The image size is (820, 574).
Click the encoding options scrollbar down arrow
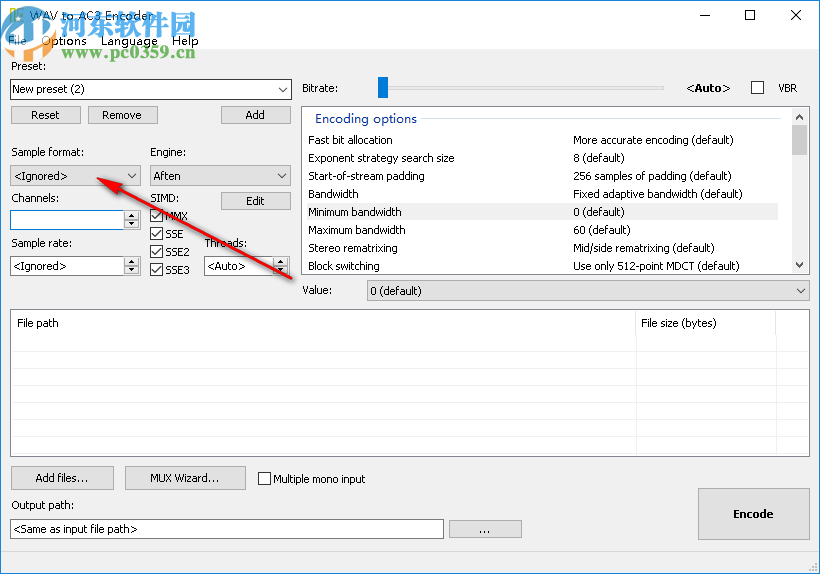point(799,265)
